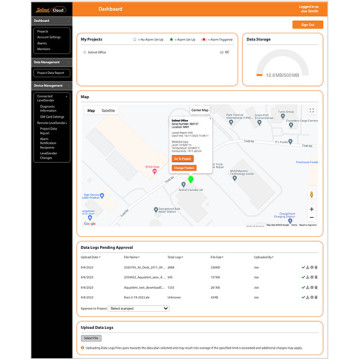The width and height of the screenshot is (360, 360).
Task: Switch map to Satellite view
Action: point(108,111)
